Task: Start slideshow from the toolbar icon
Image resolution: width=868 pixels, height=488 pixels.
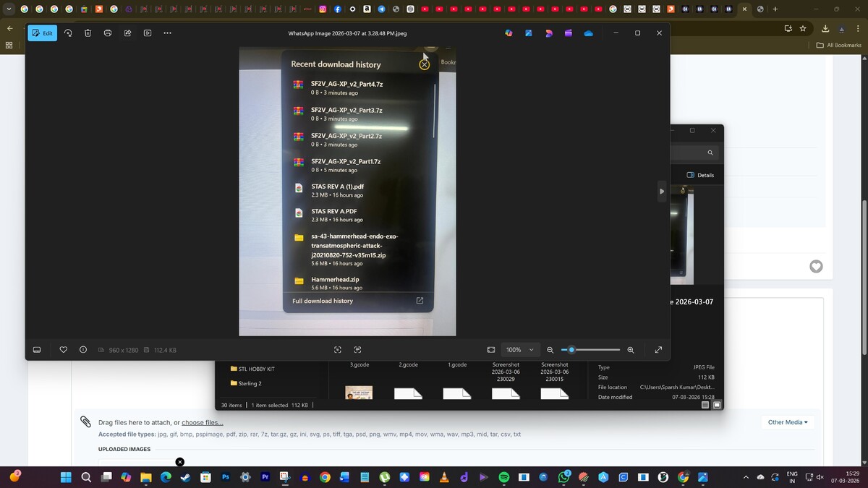Action: [148, 33]
